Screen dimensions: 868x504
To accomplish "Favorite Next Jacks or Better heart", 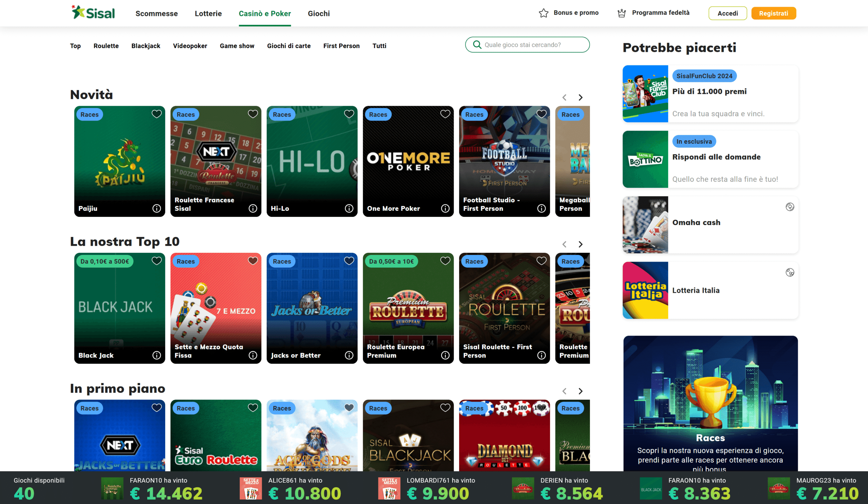I will tap(157, 408).
